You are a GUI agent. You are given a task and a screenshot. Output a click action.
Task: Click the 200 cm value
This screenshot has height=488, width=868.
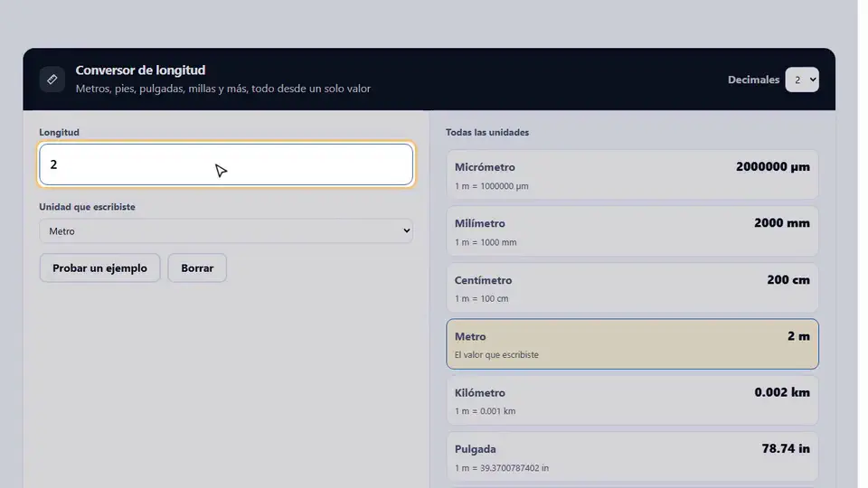[x=788, y=279]
